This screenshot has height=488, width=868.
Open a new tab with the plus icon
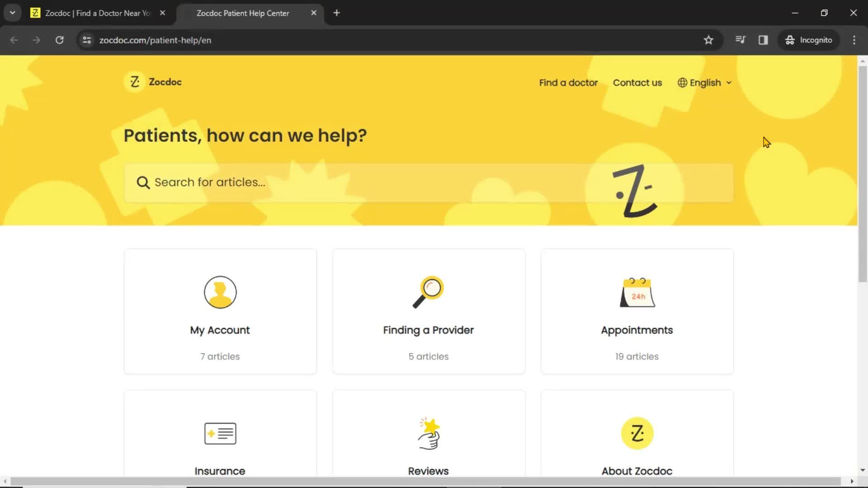[336, 13]
